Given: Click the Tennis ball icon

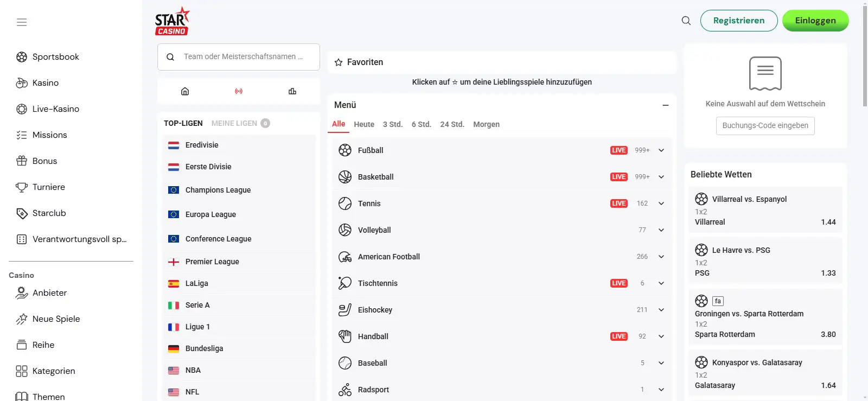Looking at the screenshot, I should (345, 203).
